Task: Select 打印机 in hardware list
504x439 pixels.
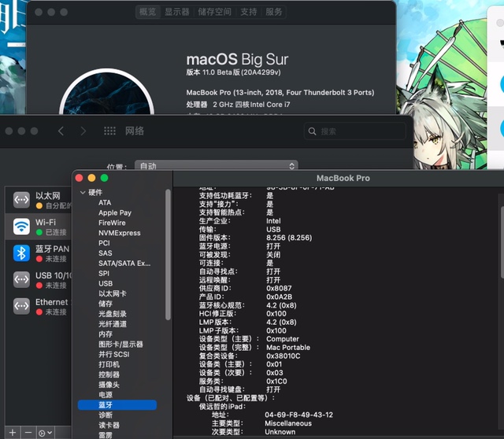Action: (109, 364)
